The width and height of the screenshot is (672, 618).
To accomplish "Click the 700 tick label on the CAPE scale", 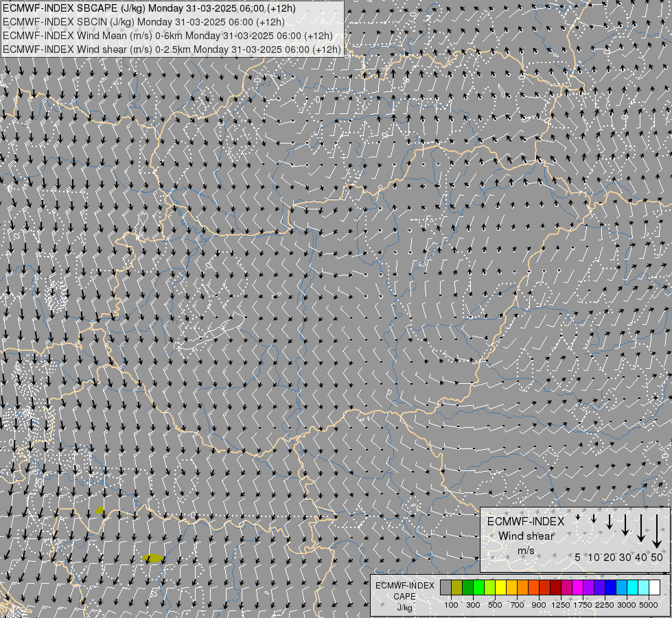I will coord(518,605).
